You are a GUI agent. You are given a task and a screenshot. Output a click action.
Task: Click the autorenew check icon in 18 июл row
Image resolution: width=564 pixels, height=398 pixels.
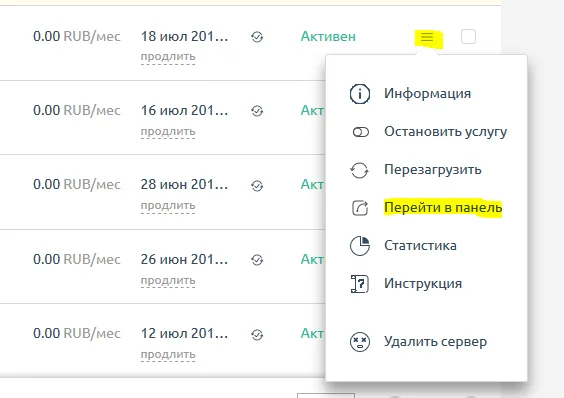(257, 37)
